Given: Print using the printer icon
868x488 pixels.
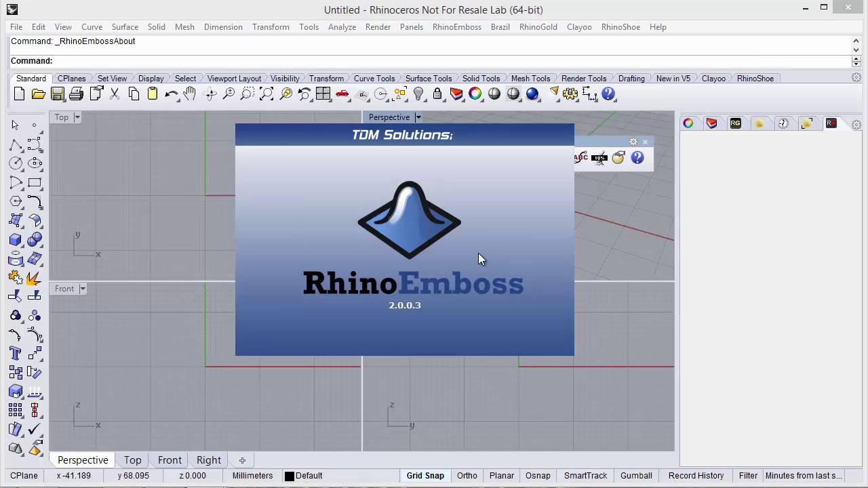Looking at the screenshot, I should (77, 94).
